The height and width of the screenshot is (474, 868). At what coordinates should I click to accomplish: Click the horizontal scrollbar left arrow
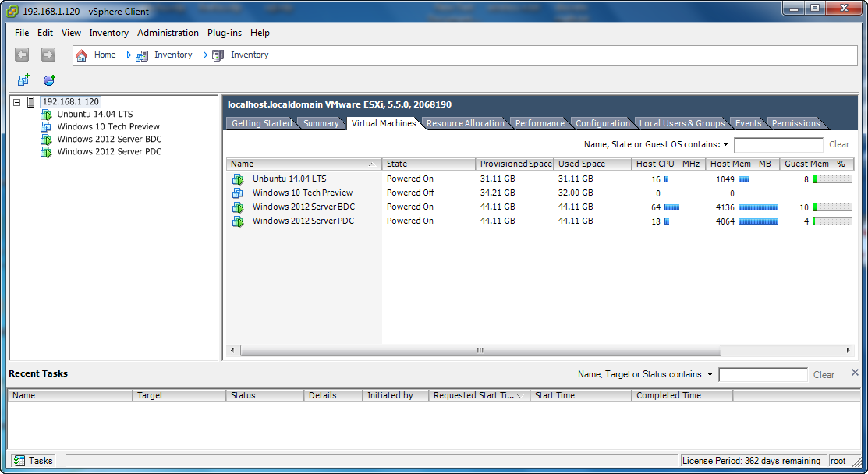click(232, 351)
